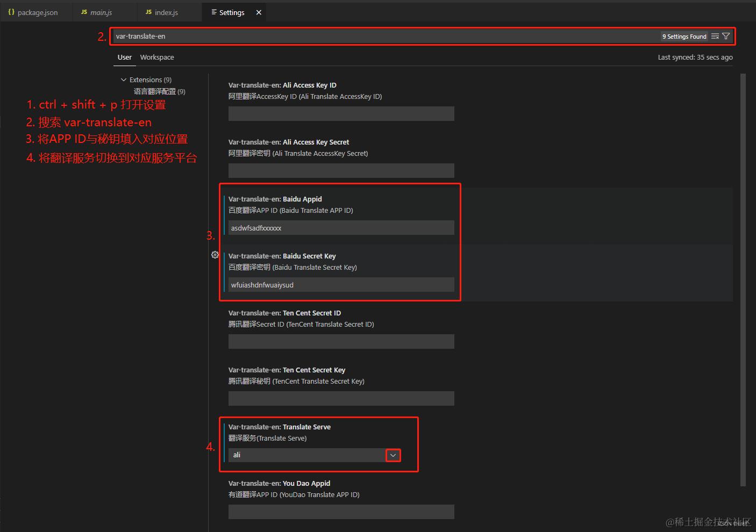756x532 pixels.
Task: Click the 'Ten Cent Secret Key' title
Action: point(314,370)
